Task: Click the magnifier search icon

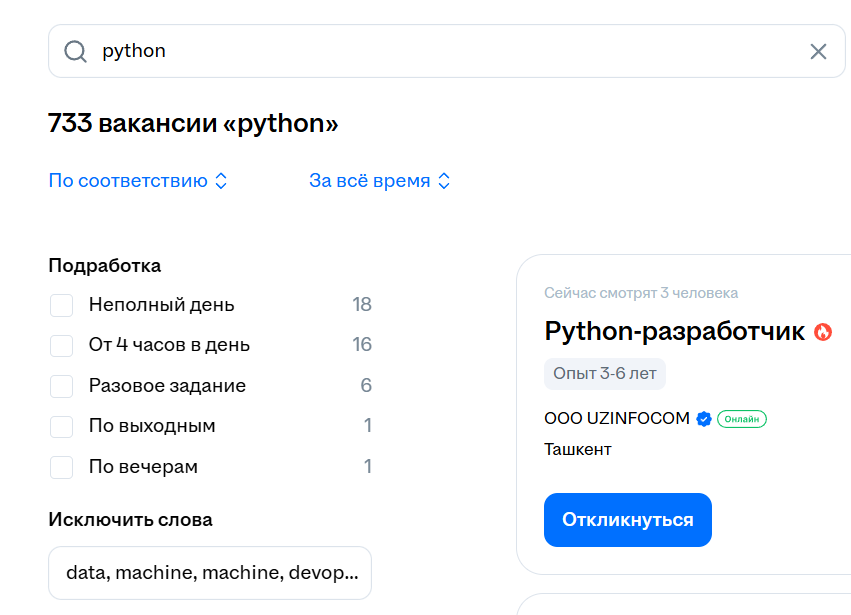Action: coord(75,51)
